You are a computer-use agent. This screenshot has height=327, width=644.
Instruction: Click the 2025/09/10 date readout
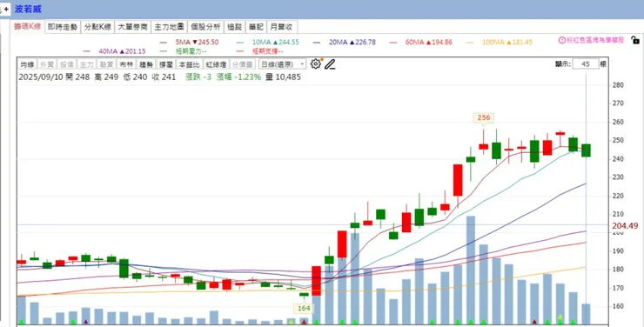[x=41, y=77]
